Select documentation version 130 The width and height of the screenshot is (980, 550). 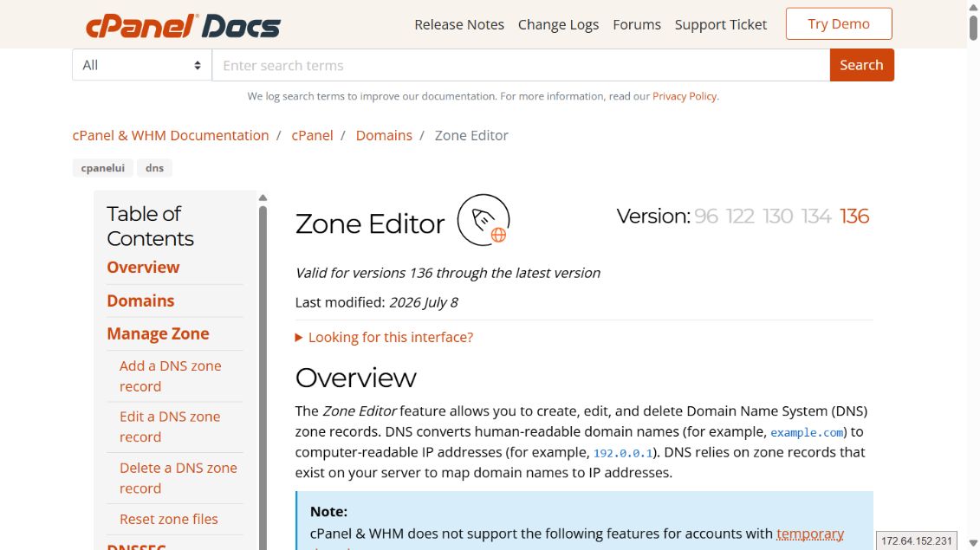(777, 217)
